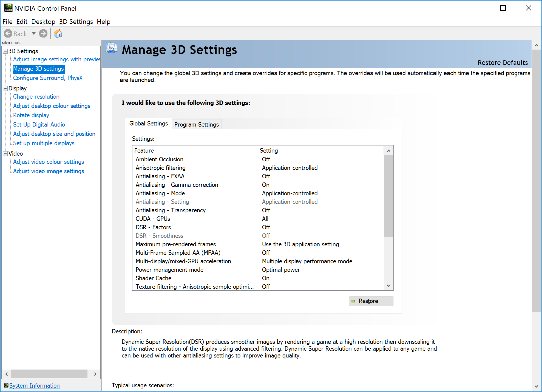The height and width of the screenshot is (392, 542).
Task: Click the settings list scrollbar thumb
Action: [388, 196]
